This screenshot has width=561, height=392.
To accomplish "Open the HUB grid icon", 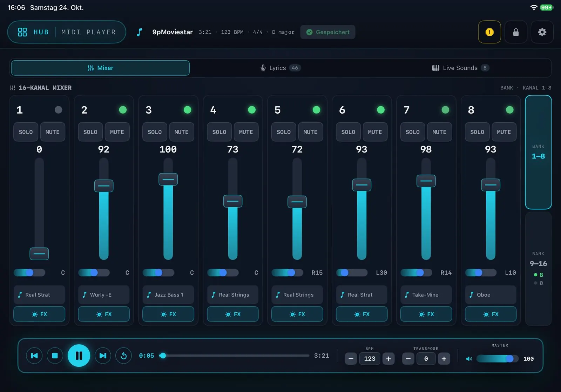I will (x=22, y=32).
